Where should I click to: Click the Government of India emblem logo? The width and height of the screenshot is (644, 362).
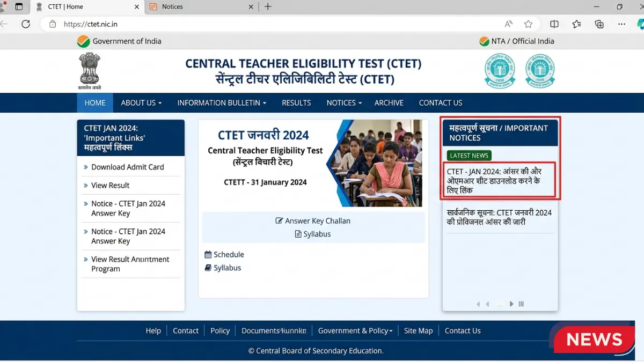click(89, 71)
